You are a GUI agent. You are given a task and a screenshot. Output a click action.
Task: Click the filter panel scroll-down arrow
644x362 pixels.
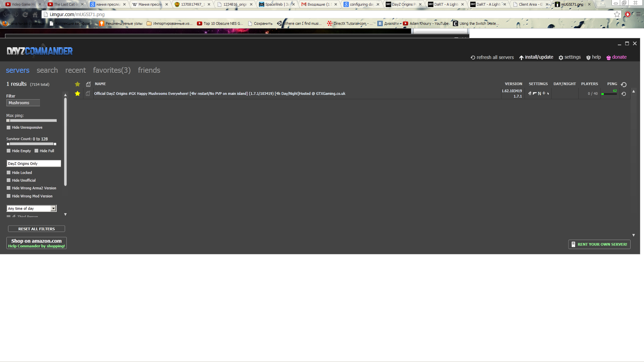pyautogui.click(x=65, y=215)
